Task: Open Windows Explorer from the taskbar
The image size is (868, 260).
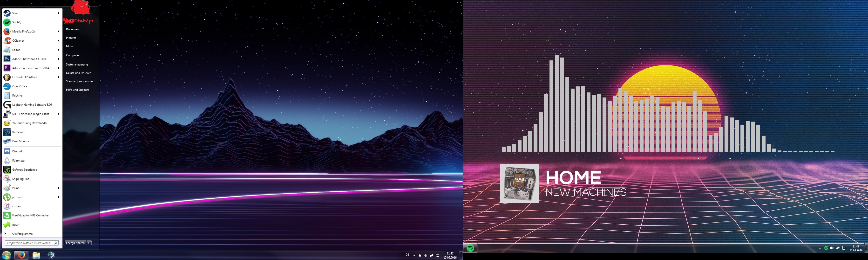Action: (36, 255)
